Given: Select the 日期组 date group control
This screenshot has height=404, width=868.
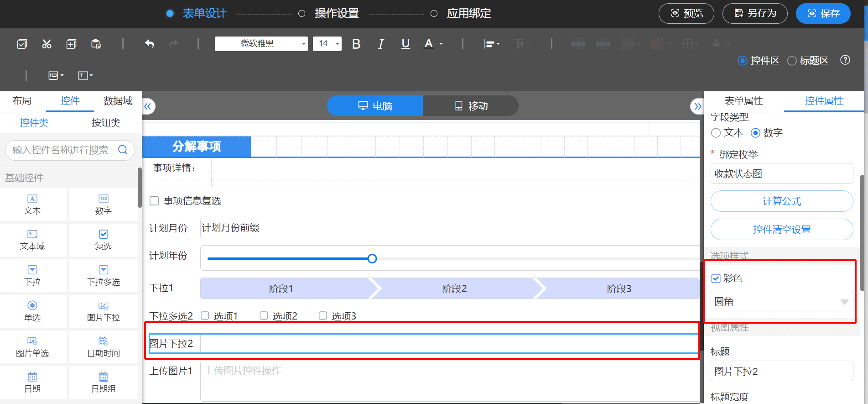Looking at the screenshot, I should pyautogui.click(x=104, y=383).
